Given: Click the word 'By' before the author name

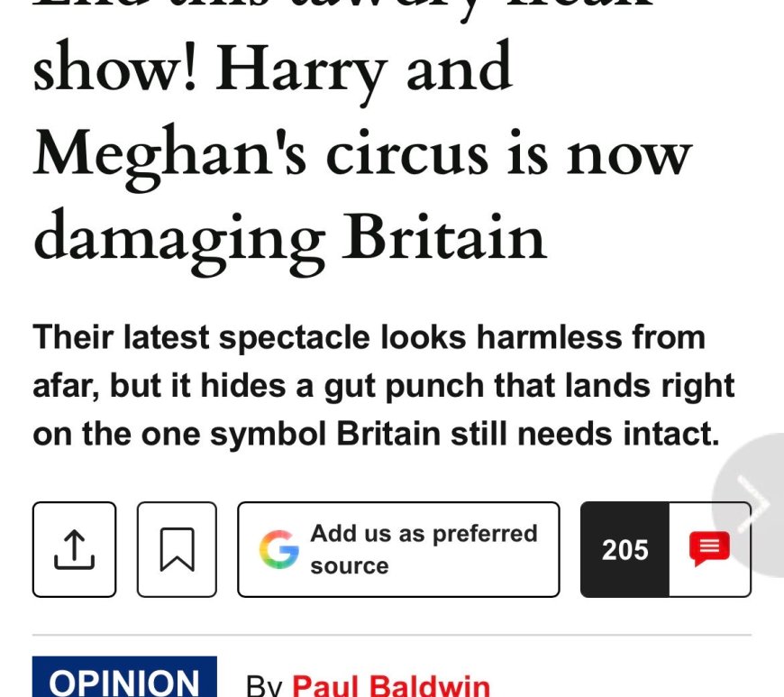Looking at the screenshot, I should coord(264,686).
